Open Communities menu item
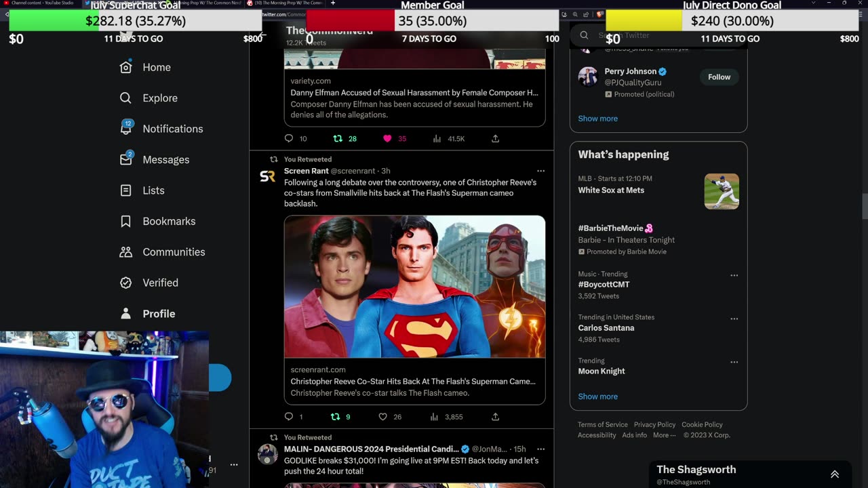The width and height of the screenshot is (868, 488). (174, 251)
